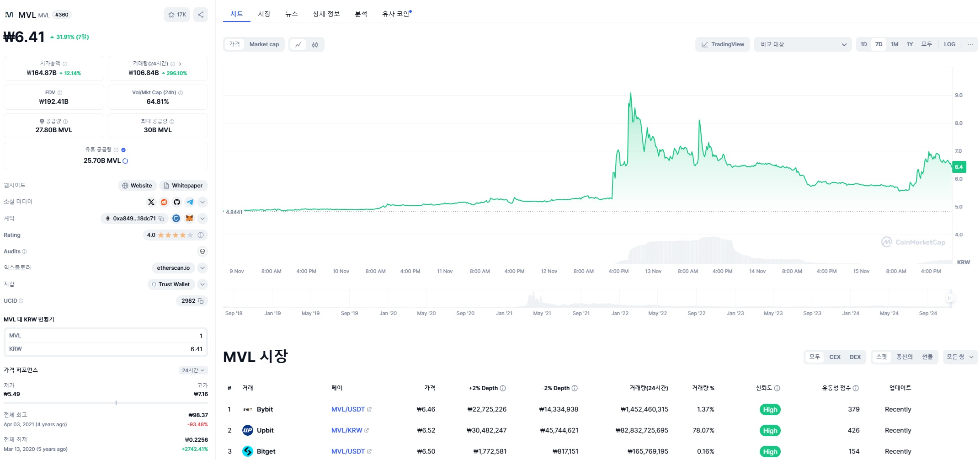
Task: Open the share icon next to the watchlist
Action: point(201,15)
